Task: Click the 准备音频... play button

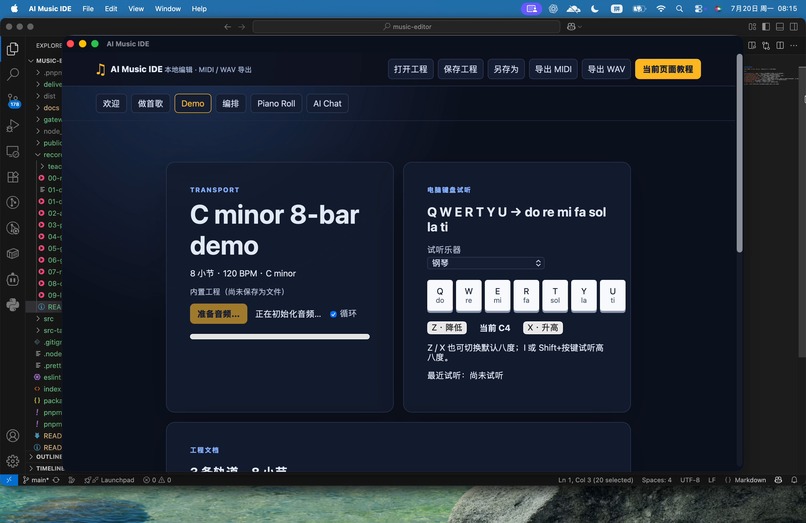Action: click(x=218, y=314)
